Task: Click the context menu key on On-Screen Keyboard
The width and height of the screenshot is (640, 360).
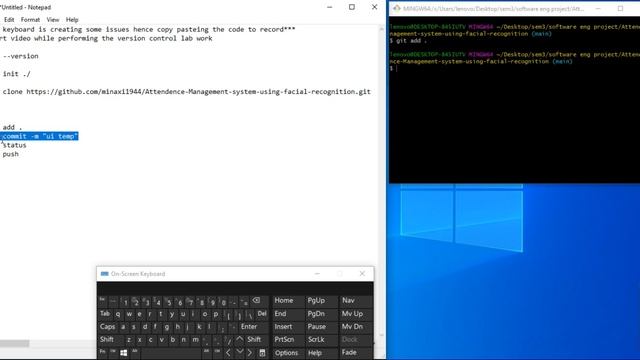Action: 262,353
